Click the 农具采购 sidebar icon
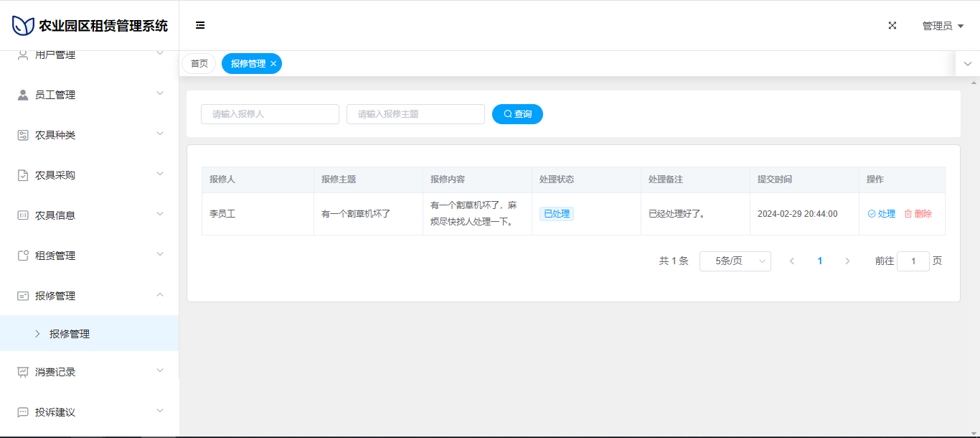Image resolution: width=980 pixels, height=438 pixels. (23, 175)
